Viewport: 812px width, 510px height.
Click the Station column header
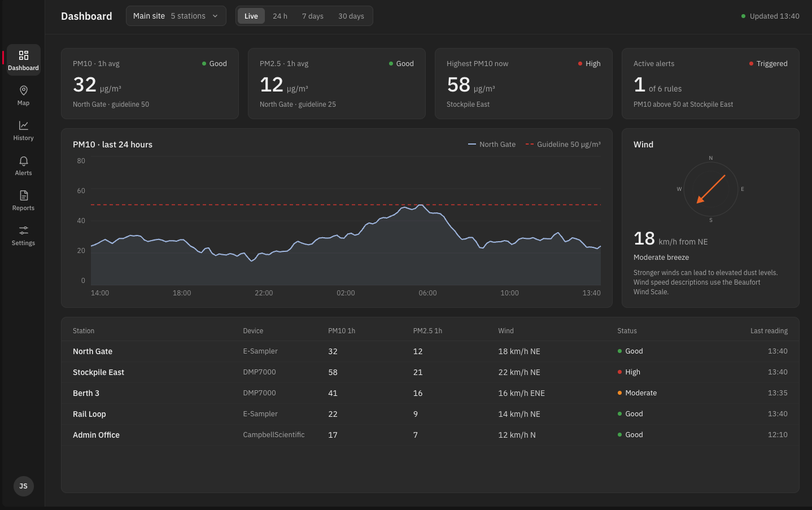coord(84,331)
